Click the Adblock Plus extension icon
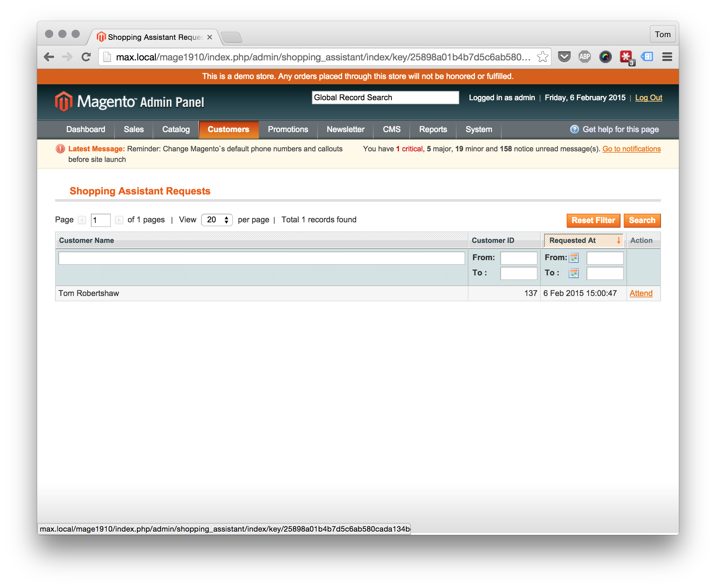Viewport: 716px width, 588px height. click(x=585, y=57)
